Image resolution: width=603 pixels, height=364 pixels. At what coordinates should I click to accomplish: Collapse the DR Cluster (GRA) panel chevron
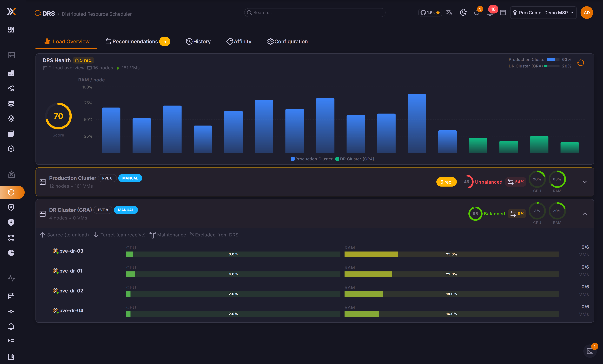click(x=585, y=214)
